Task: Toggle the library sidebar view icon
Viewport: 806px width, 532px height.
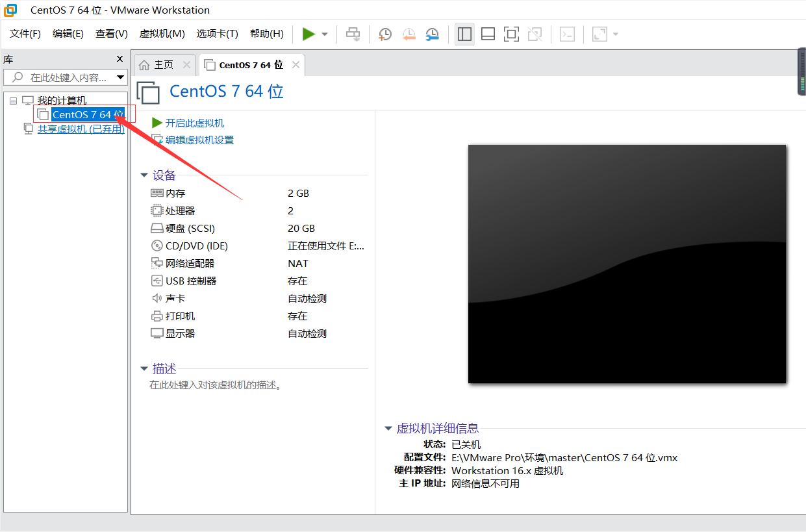Action: (464, 34)
